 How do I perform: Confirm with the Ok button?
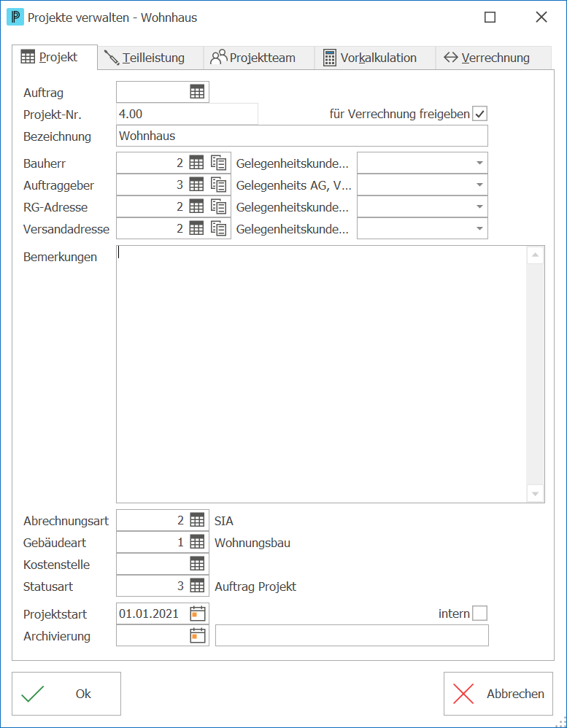[x=66, y=694]
